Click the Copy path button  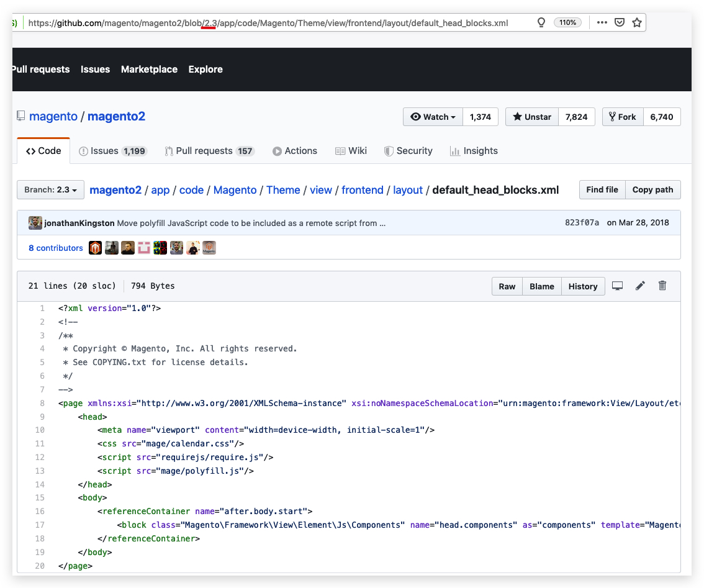[x=653, y=189]
